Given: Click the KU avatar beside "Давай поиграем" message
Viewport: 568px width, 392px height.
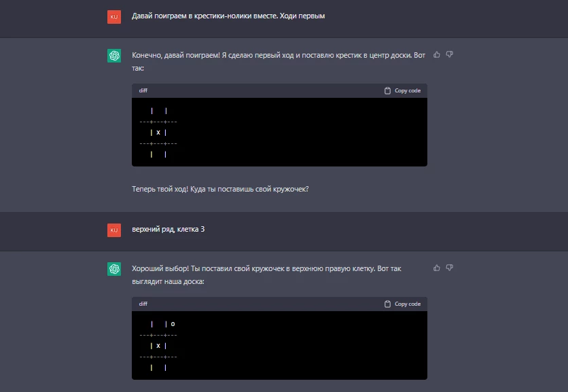Looking at the screenshot, I should [114, 17].
